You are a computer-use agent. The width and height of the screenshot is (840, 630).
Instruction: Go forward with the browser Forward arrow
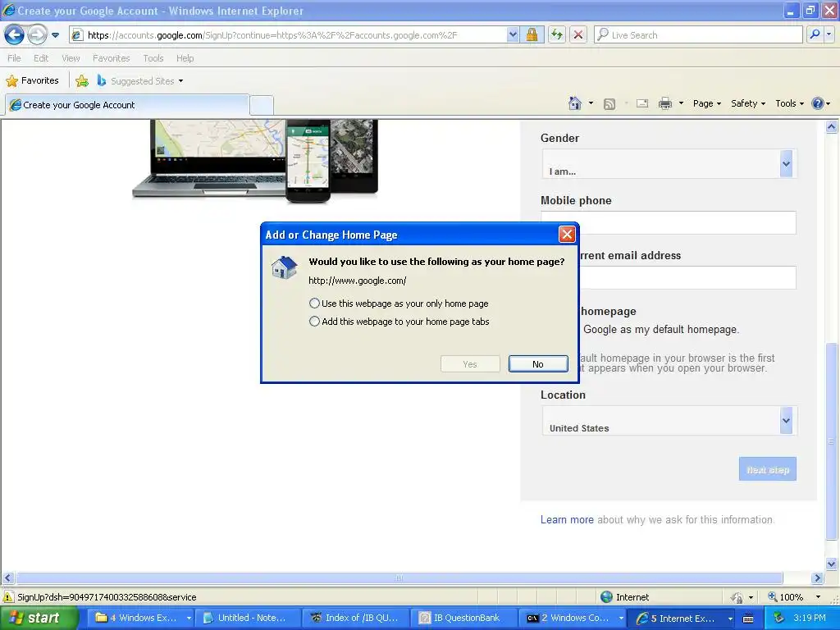click(x=37, y=35)
